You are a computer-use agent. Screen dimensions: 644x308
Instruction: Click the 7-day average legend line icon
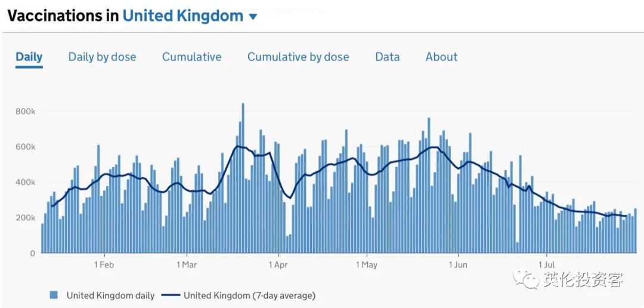tap(171, 295)
